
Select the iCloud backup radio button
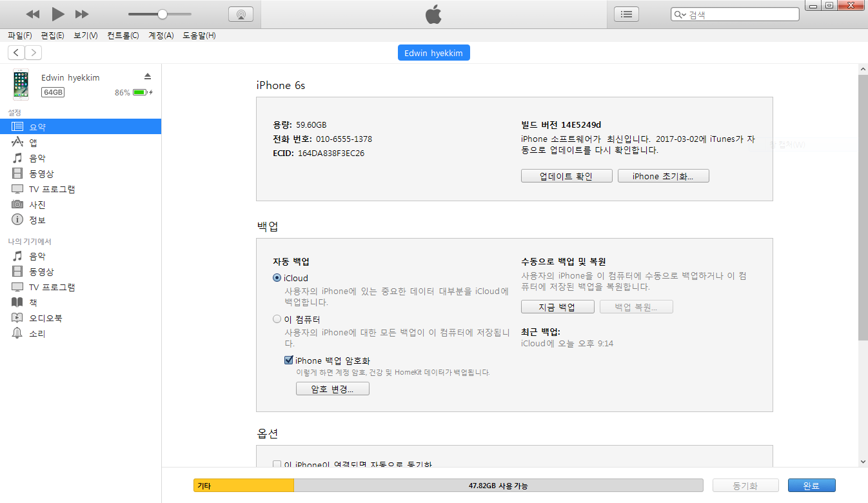pyautogui.click(x=277, y=278)
